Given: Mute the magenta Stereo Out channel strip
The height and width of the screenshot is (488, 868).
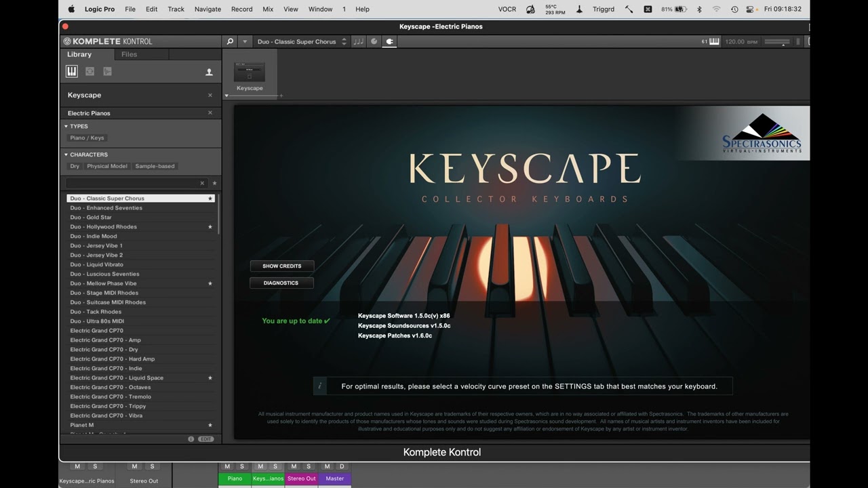Looking at the screenshot, I should coord(294,466).
